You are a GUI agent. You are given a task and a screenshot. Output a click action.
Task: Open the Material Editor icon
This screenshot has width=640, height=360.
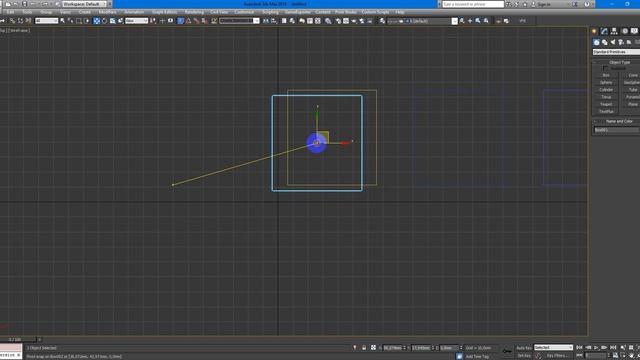point(328,21)
